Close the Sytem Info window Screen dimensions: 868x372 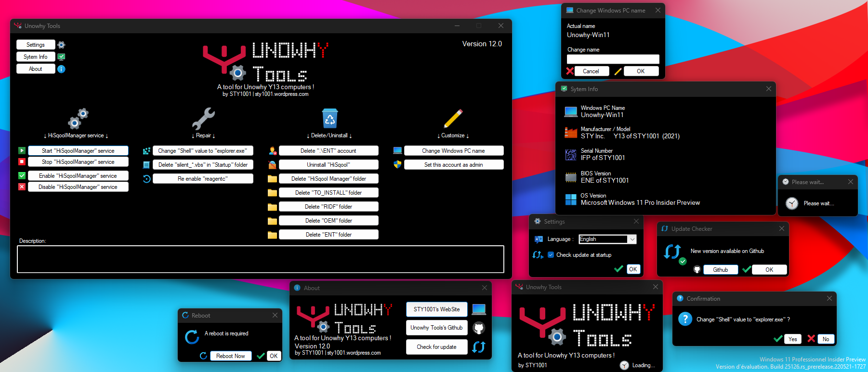(x=769, y=89)
